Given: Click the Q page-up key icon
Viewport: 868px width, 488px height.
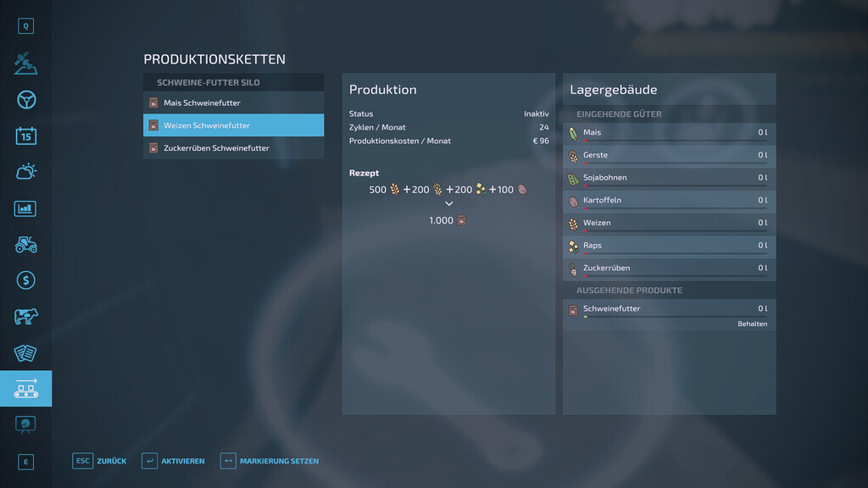Looking at the screenshot, I should [25, 26].
